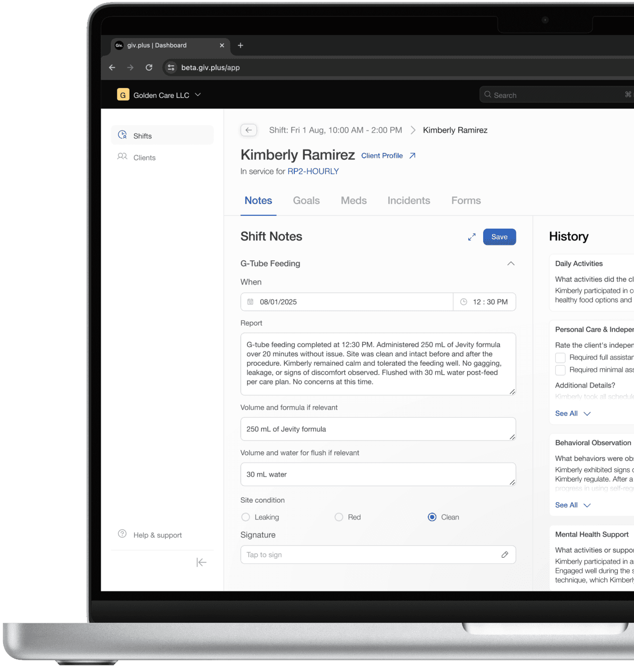Switch to the Meds tab
The width and height of the screenshot is (634, 672).
tap(354, 200)
